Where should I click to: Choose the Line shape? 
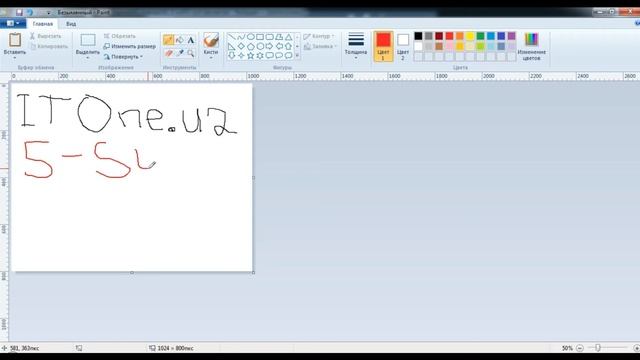point(232,37)
